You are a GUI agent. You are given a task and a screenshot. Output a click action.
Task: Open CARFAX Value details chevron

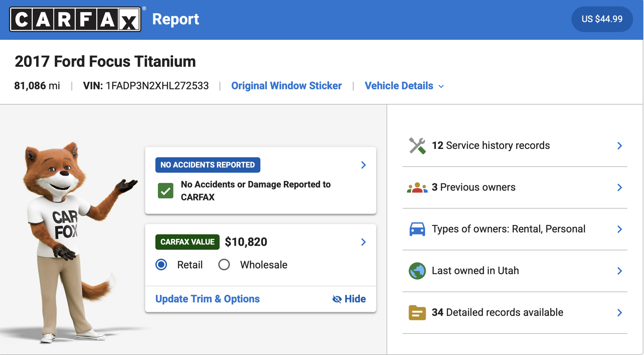(x=363, y=242)
